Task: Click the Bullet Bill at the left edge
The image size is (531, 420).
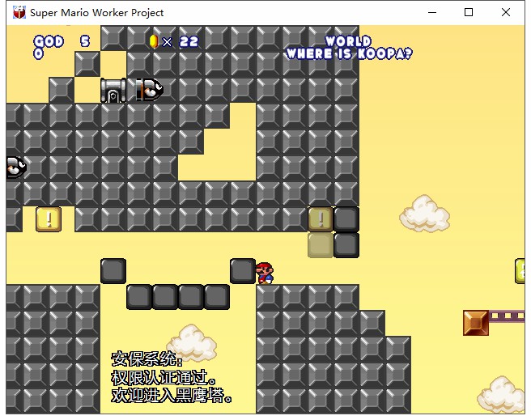Action: pyautogui.click(x=16, y=168)
